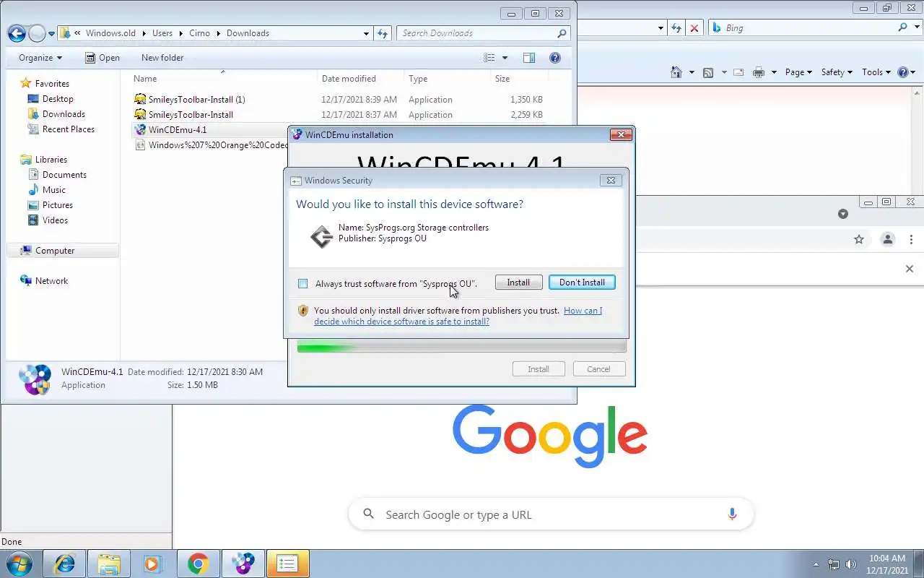
Task: Click Windows.old in address breadcrumb
Action: click(110, 33)
